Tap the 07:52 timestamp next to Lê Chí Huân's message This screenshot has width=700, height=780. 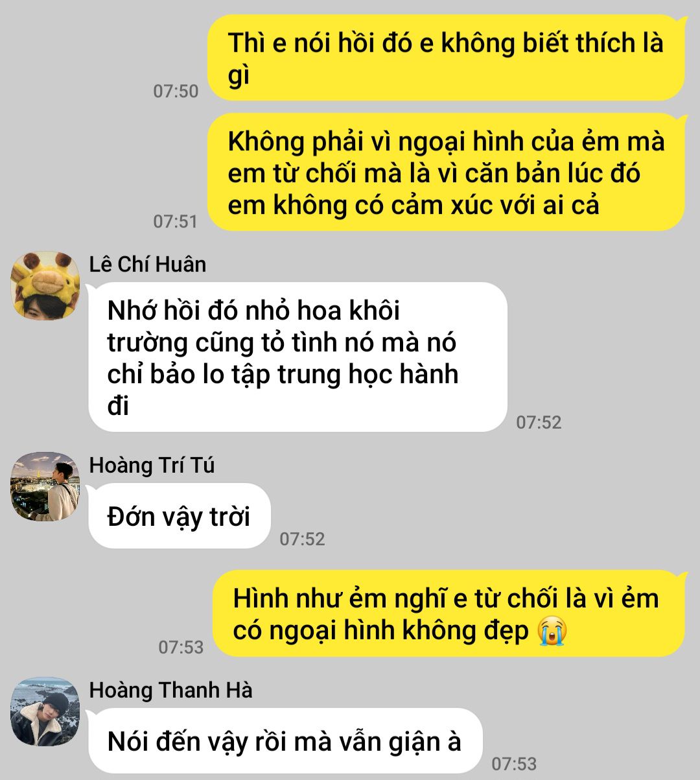539,423
